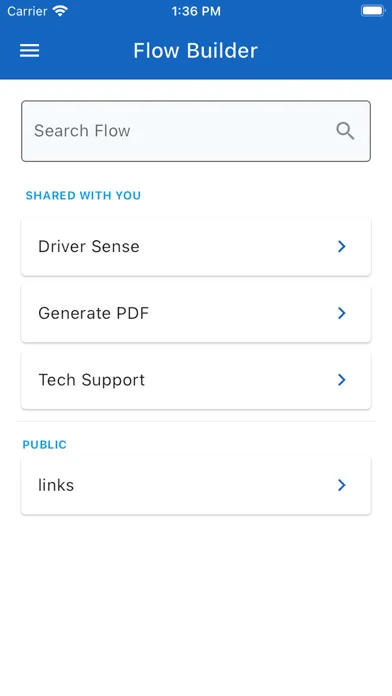The height and width of the screenshot is (696, 392).
Task: Tap the links row chevron
Action: tap(341, 485)
